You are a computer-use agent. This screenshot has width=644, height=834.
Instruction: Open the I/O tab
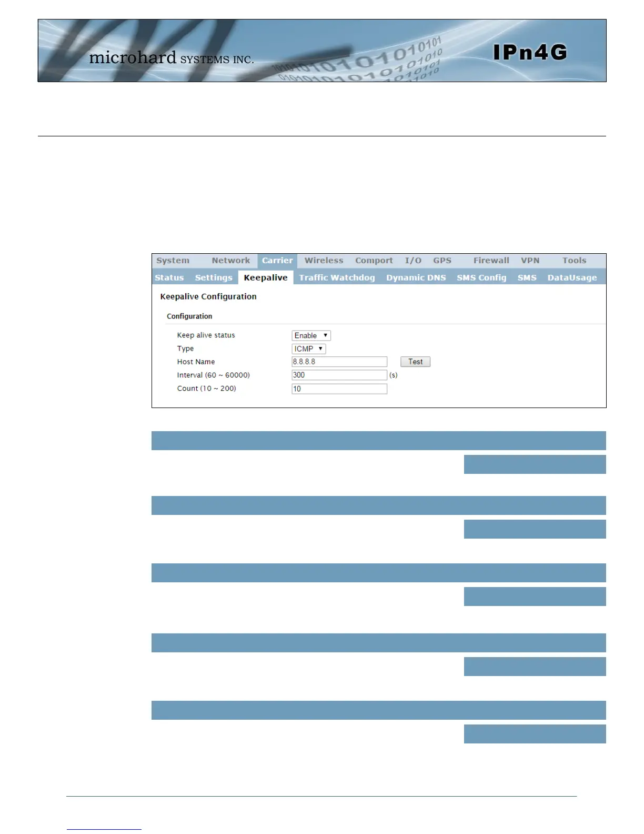coord(413,261)
